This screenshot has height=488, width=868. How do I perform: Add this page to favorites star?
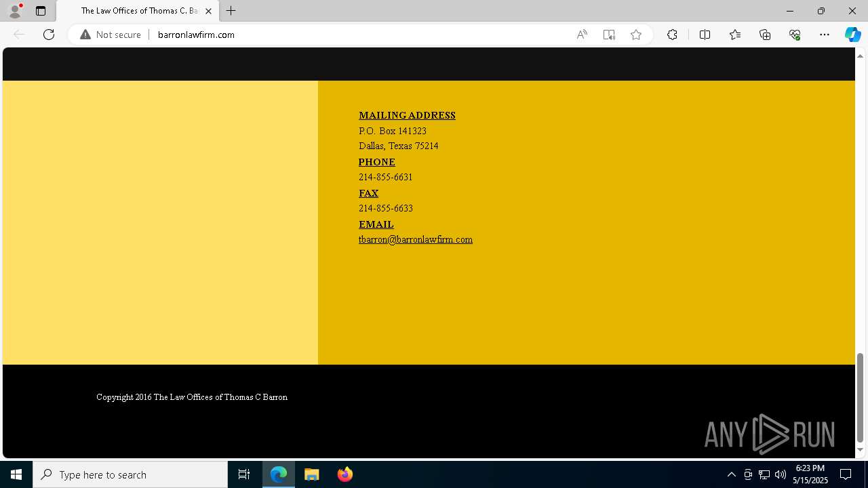pyautogui.click(x=636, y=35)
